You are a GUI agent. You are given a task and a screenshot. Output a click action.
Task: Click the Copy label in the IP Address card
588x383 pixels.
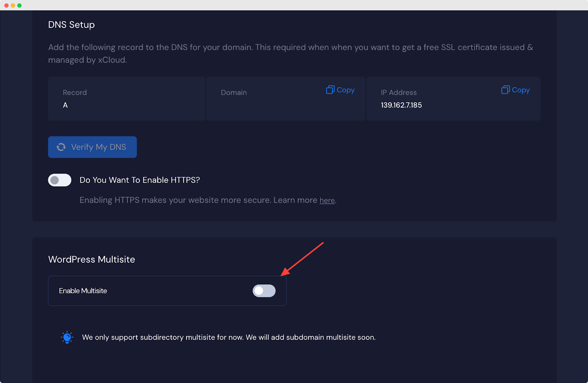(x=521, y=90)
